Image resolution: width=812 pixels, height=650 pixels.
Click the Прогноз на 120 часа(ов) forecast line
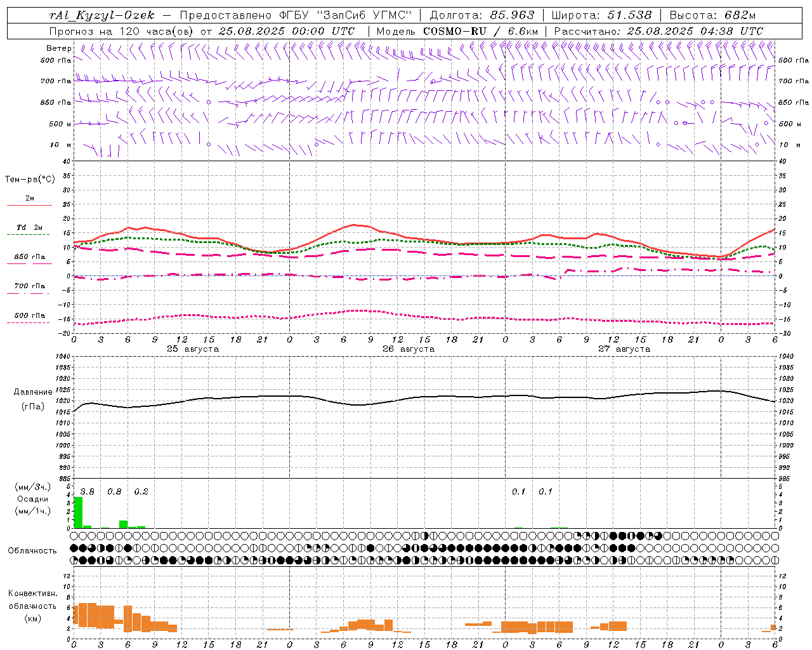tap(202, 31)
